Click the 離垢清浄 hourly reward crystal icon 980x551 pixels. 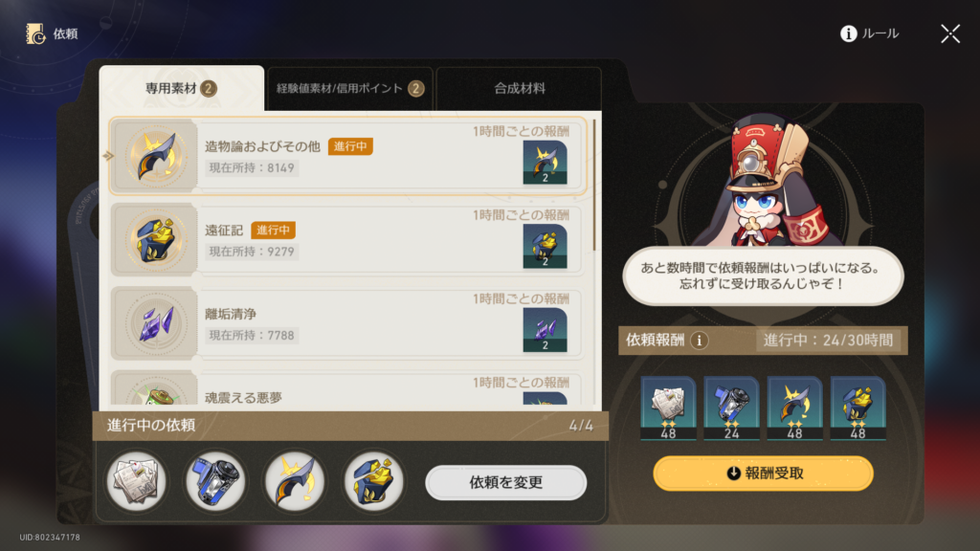click(545, 330)
